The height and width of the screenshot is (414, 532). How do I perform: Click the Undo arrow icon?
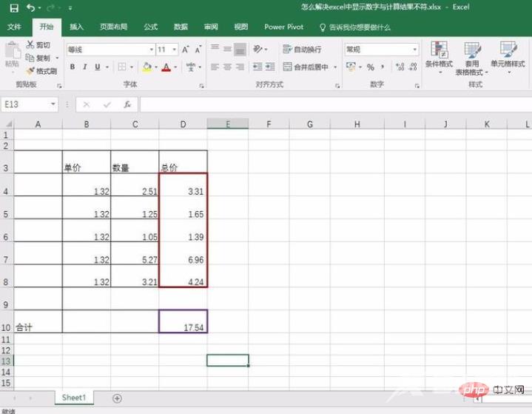30,7
